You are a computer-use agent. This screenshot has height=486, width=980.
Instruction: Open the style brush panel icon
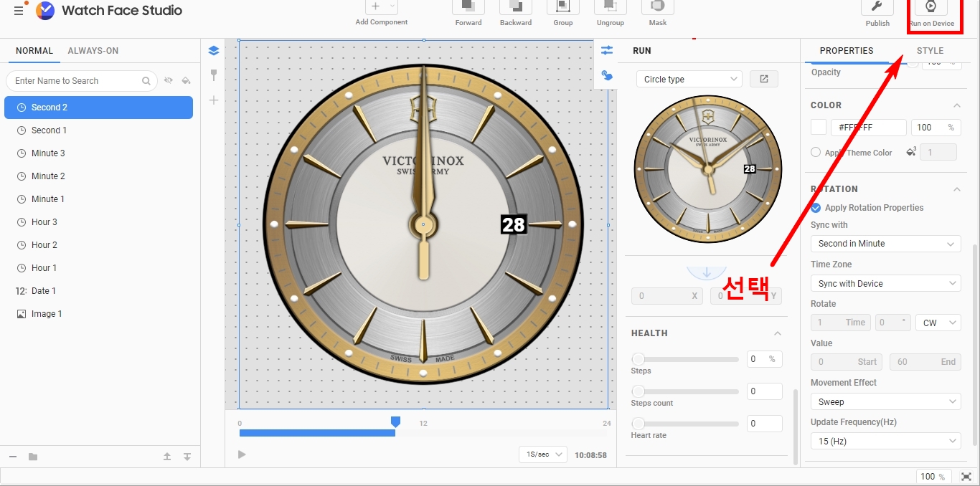click(x=213, y=75)
